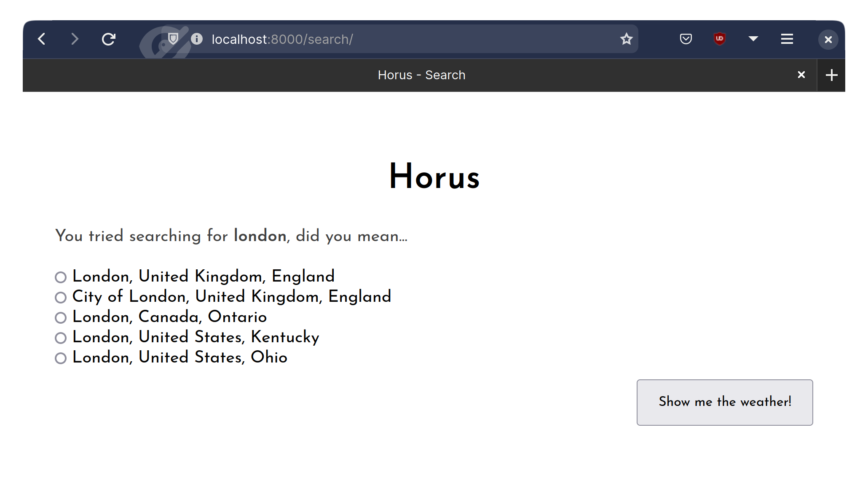Close the Horus - Search tab
This screenshot has width=868, height=494.
(x=801, y=75)
